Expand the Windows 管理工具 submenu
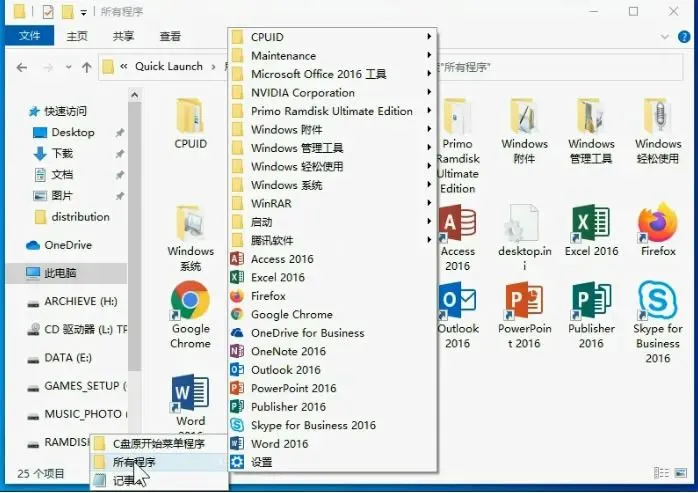The image size is (698, 493). [332, 148]
